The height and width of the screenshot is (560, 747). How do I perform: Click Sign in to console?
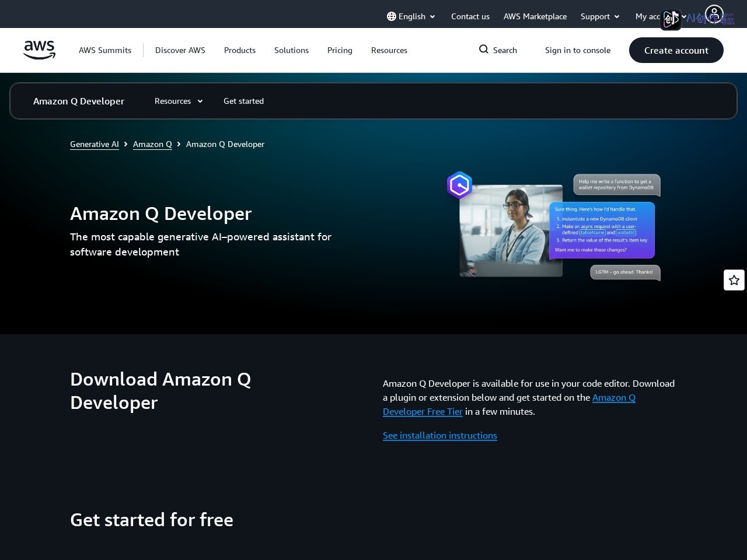click(578, 50)
